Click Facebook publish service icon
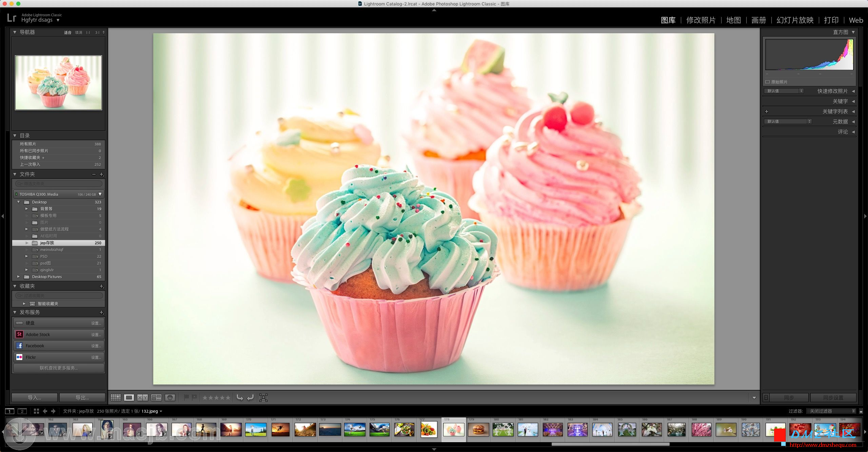Image resolution: width=868 pixels, height=452 pixels. pos(19,346)
